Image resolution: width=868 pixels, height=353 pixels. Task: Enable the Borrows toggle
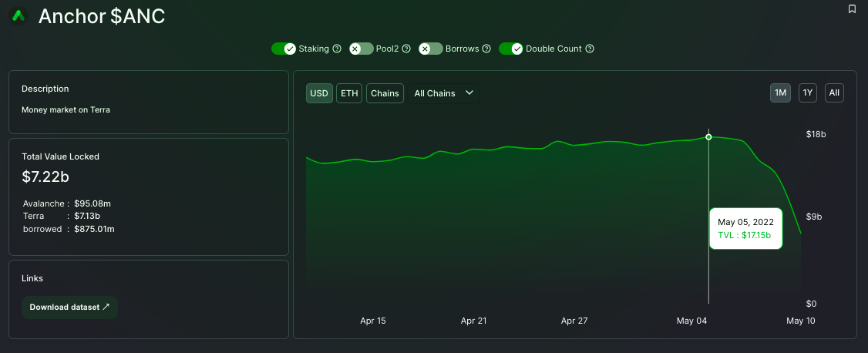point(431,49)
